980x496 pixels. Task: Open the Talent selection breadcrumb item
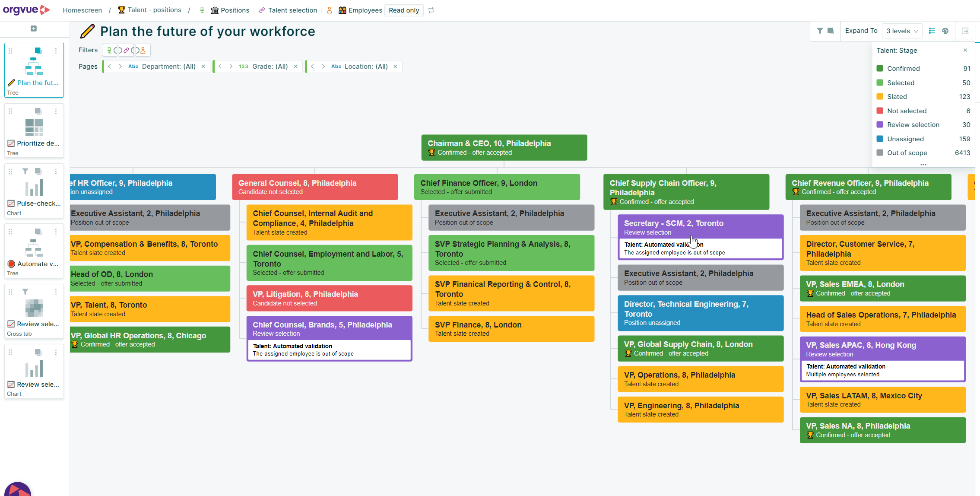(292, 10)
